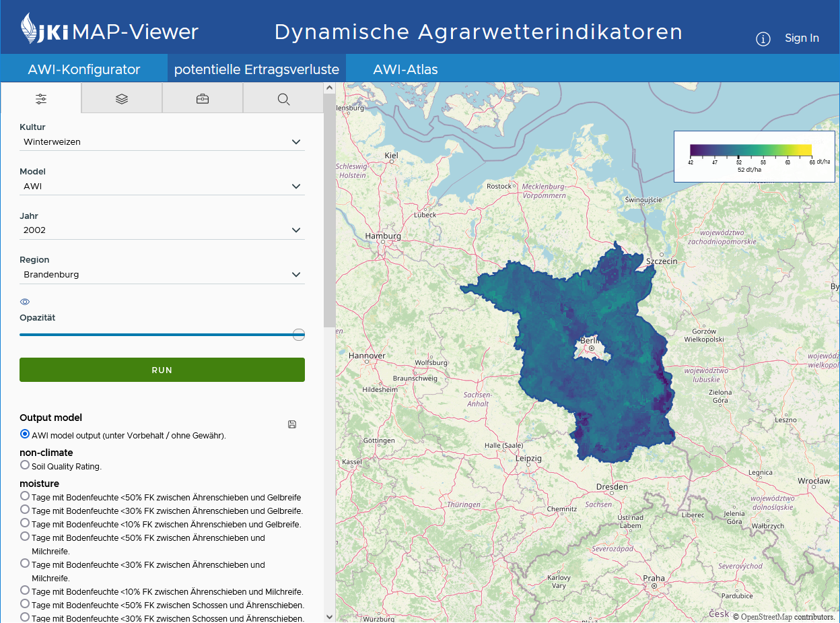The image size is (840, 623).
Task: Click the Opazität slider handle
Action: tap(299, 335)
